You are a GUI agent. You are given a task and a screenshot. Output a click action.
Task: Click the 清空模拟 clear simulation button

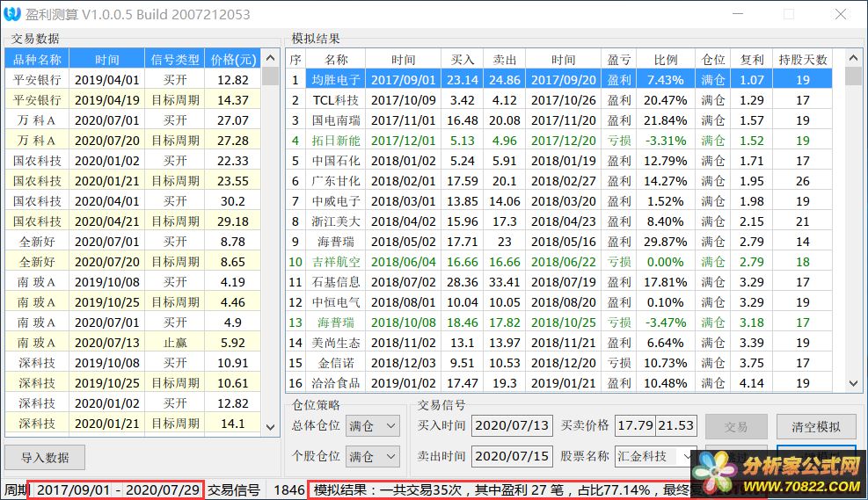click(816, 426)
